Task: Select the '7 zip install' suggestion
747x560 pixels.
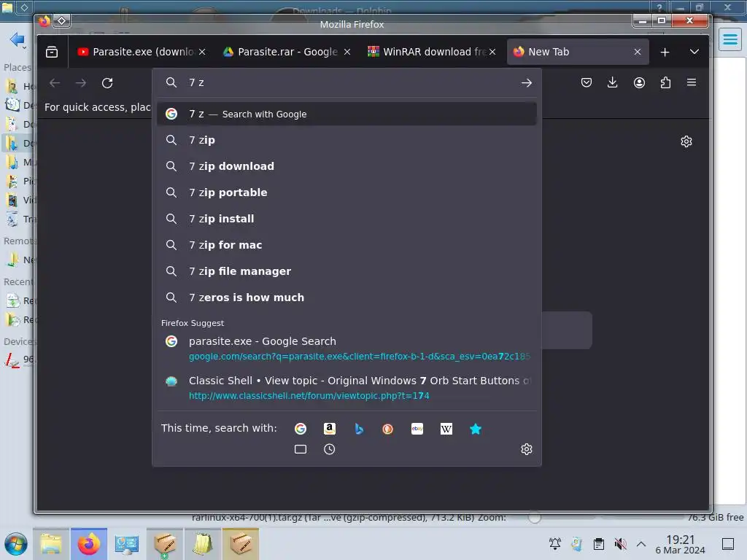Action: coord(347,219)
